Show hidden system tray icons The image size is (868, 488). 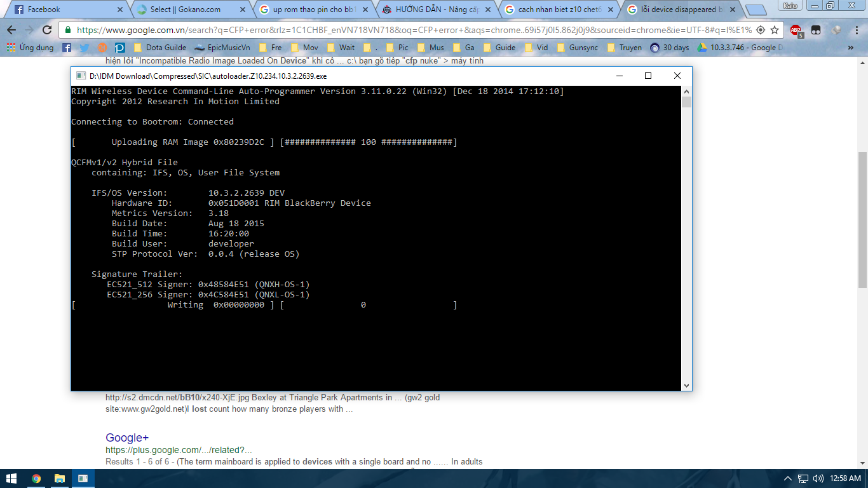click(788, 478)
